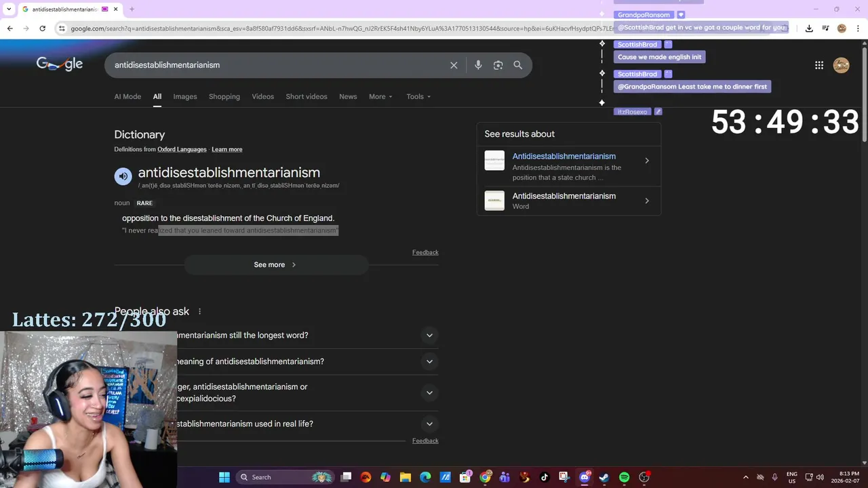Open TikTok from taskbar

(x=545, y=477)
